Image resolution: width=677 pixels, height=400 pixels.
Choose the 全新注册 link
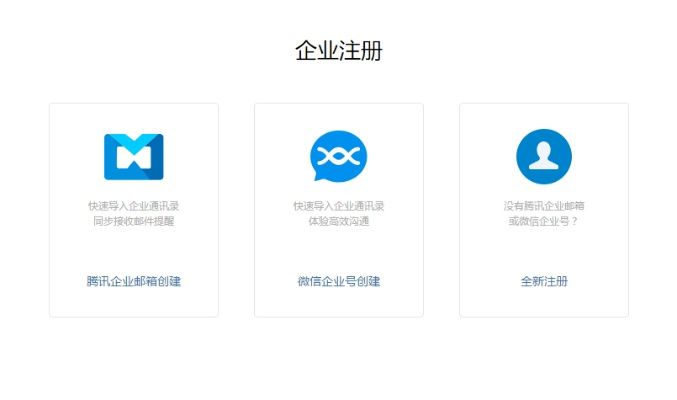tap(544, 281)
